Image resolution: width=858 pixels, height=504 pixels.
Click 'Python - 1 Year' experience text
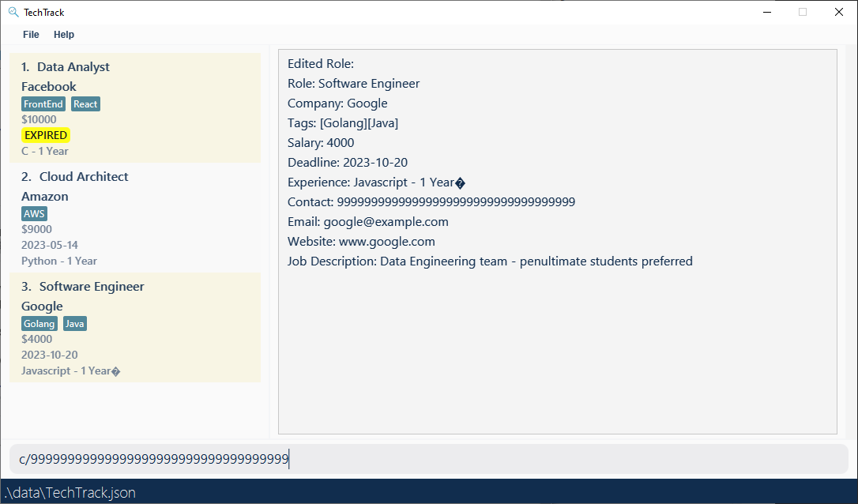59,261
